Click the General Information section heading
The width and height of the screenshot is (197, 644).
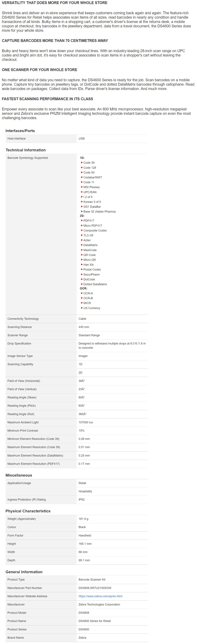(x=24, y=572)
